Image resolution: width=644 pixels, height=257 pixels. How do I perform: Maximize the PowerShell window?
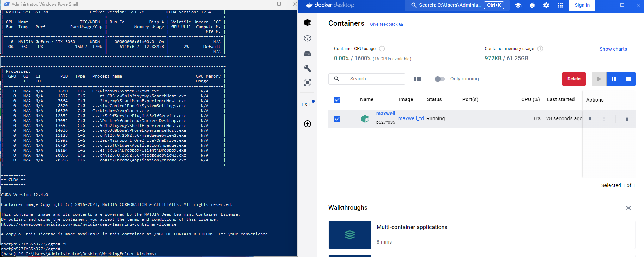pos(279,4)
